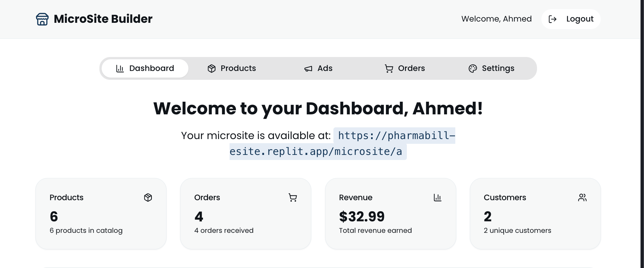The width and height of the screenshot is (644, 268).
Task: Click the MicroSite Builder storefront logo icon
Action: (x=42, y=19)
